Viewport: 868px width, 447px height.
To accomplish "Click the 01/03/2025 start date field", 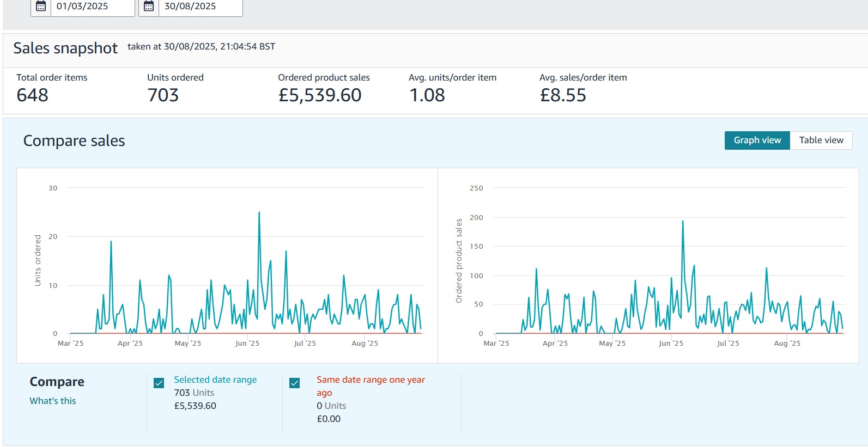I will (x=92, y=7).
